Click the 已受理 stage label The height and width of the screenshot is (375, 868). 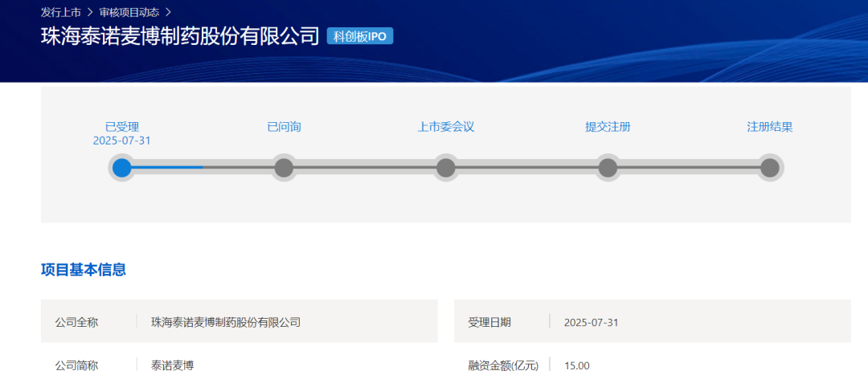point(122,127)
